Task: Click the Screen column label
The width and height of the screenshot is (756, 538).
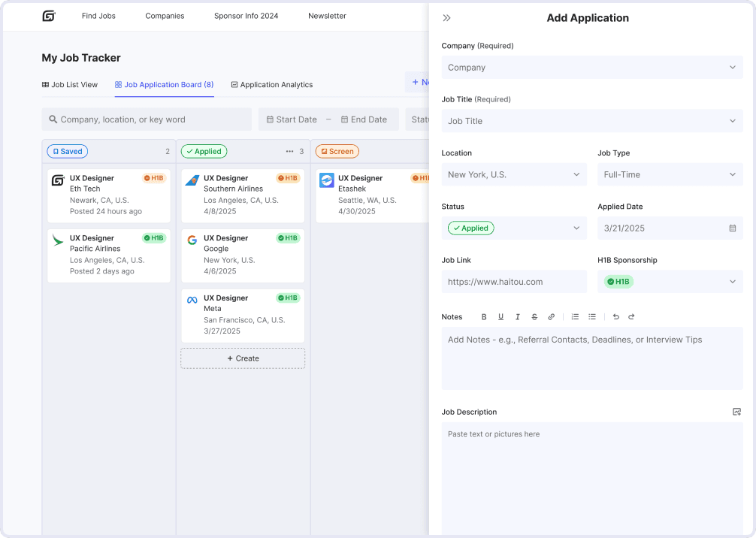Action: (x=337, y=151)
